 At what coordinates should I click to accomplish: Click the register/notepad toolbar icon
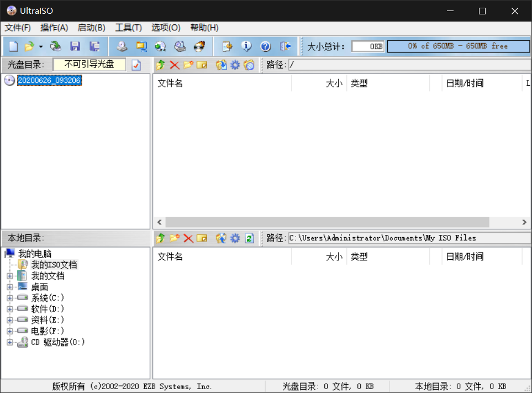pos(227,46)
